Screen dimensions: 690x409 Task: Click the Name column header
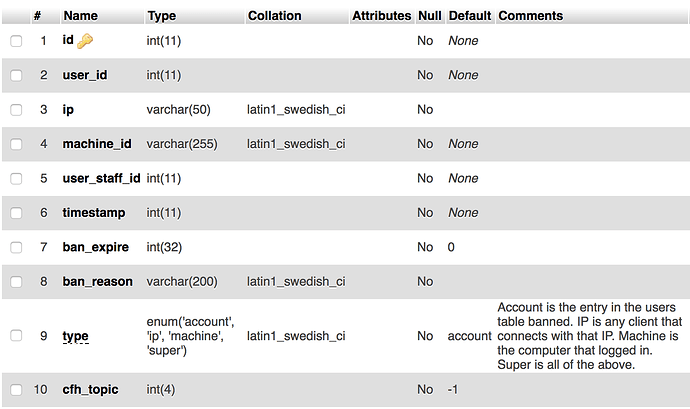coord(81,16)
